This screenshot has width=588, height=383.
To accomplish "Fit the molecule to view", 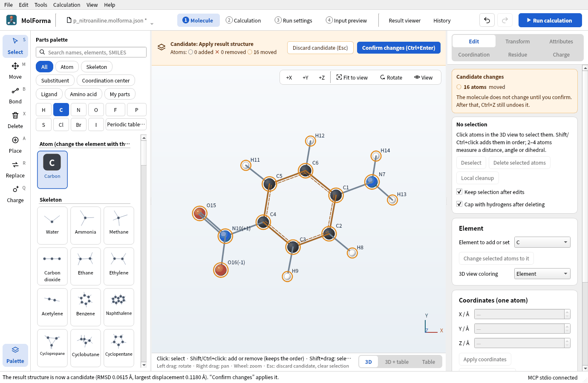I will click(x=352, y=77).
